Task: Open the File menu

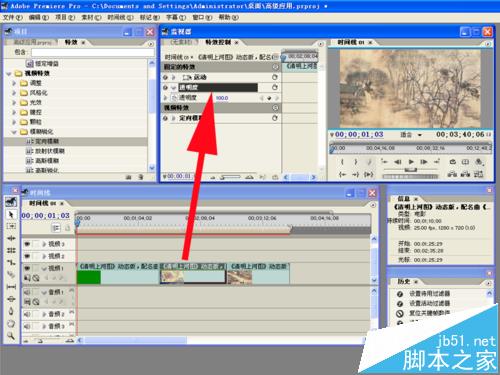Action: click(13, 17)
